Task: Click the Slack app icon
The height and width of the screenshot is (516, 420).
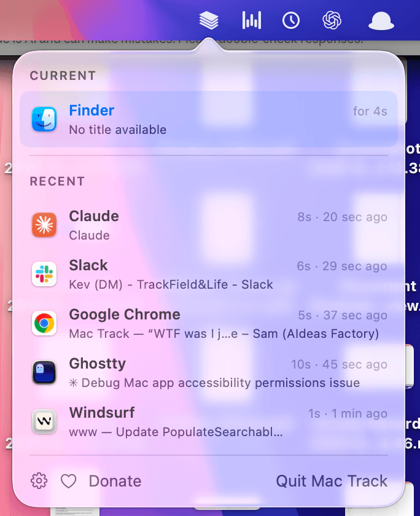Action: pos(44,274)
